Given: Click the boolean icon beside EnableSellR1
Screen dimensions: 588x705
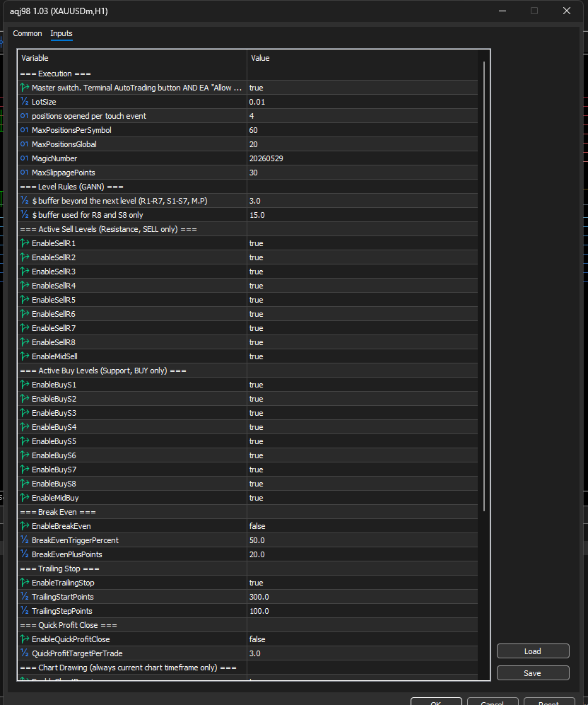Looking at the screenshot, I should [24, 243].
